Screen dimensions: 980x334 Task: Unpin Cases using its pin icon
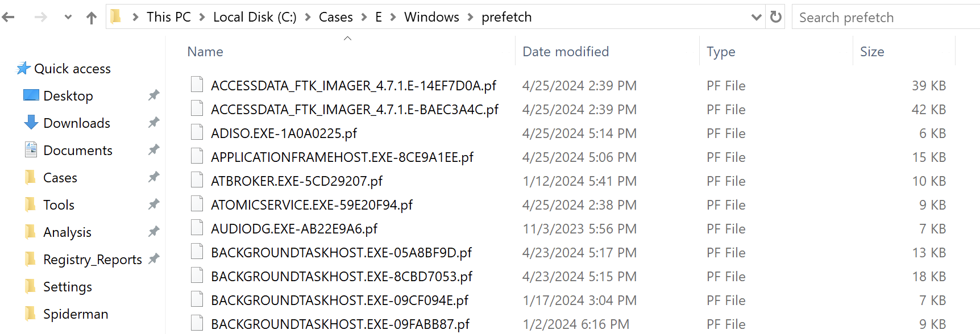point(154,177)
